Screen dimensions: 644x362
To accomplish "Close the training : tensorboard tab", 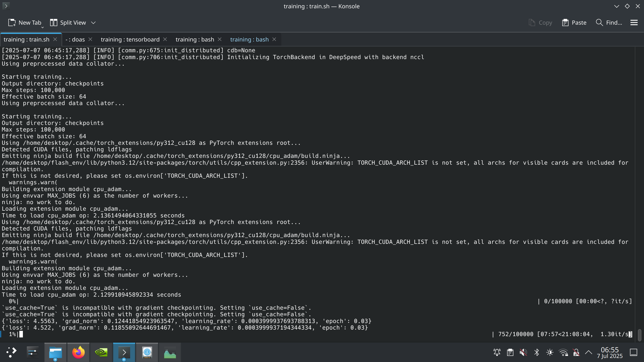I will [165, 39].
